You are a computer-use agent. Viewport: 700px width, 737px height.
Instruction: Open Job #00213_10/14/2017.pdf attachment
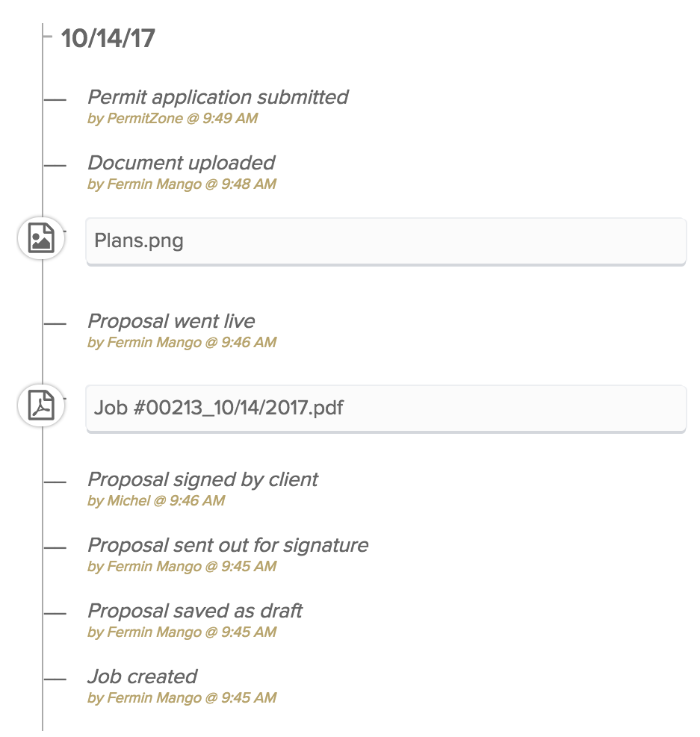point(386,408)
